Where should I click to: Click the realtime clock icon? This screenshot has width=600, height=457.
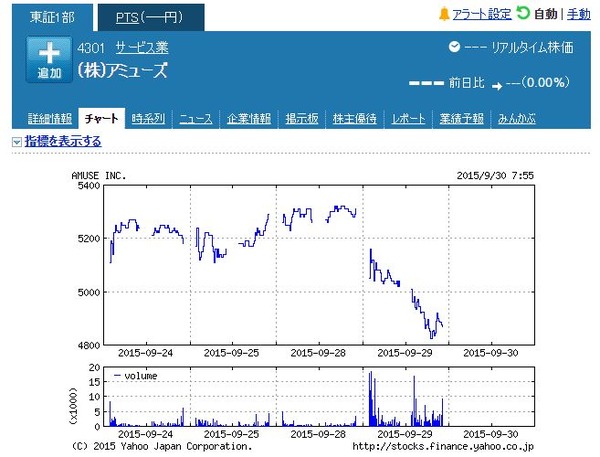point(454,47)
